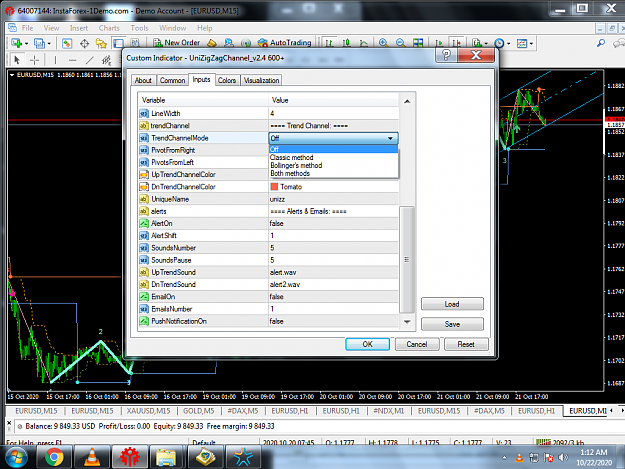Expand the Periods clock dropdown arrow
Viewport: 625px width, 469px height.
509,43
